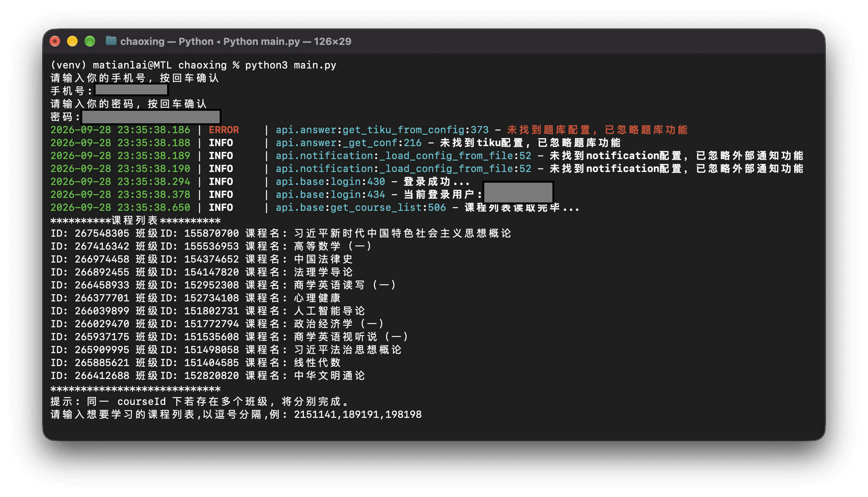This screenshot has width=868, height=497.
Task: Click the '课程列表' header line with asterisks
Action: (136, 220)
